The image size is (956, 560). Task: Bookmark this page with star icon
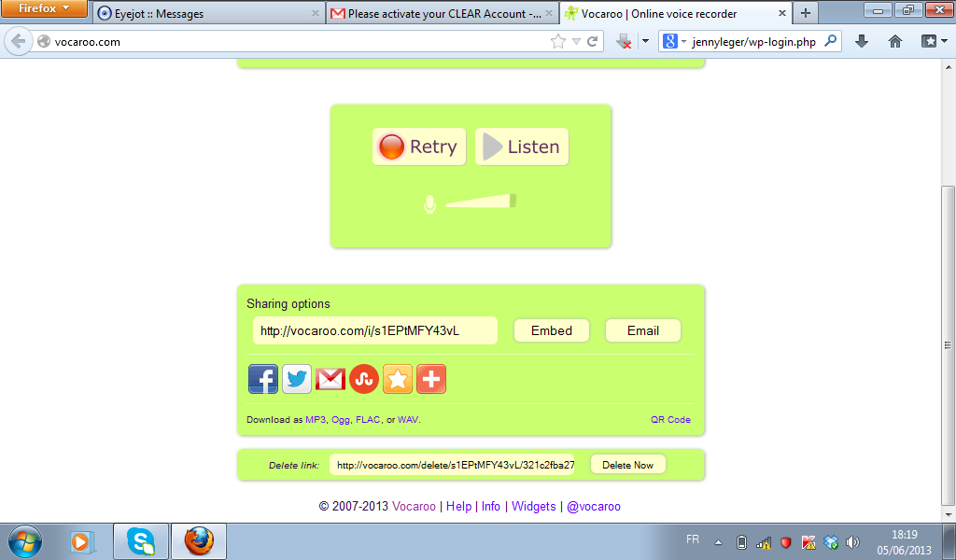(558, 41)
